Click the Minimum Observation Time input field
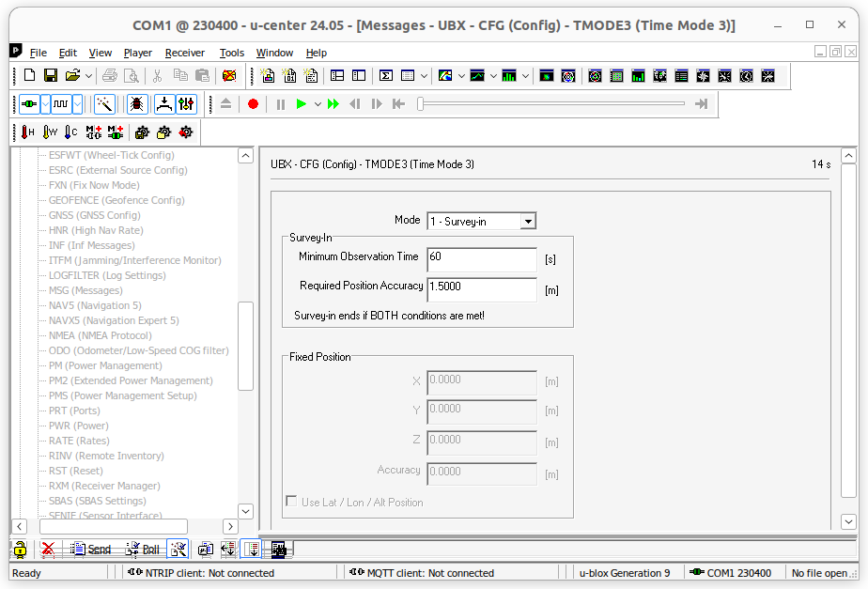 [x=482, y=259]
